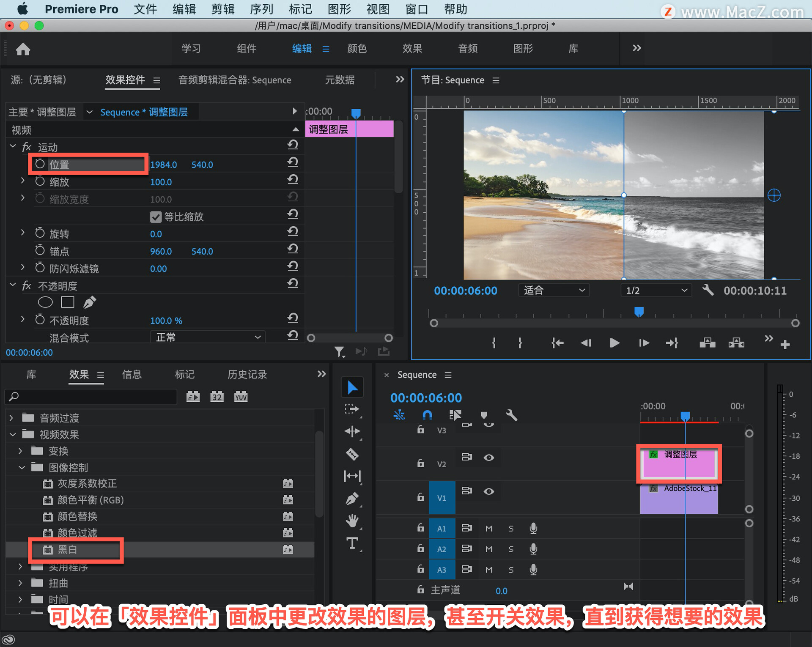Select the Razor tool in toolbar
The image size is (812, 647).
tap(352, 454)
